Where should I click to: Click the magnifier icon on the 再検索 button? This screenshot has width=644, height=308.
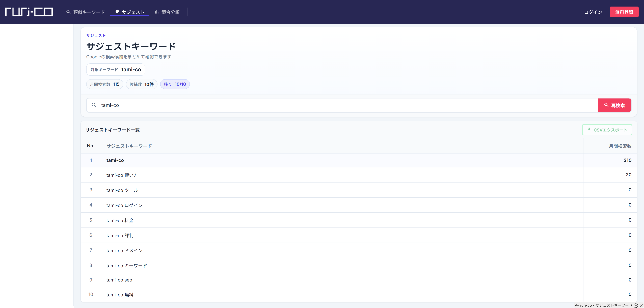click(x=606, y=105)
